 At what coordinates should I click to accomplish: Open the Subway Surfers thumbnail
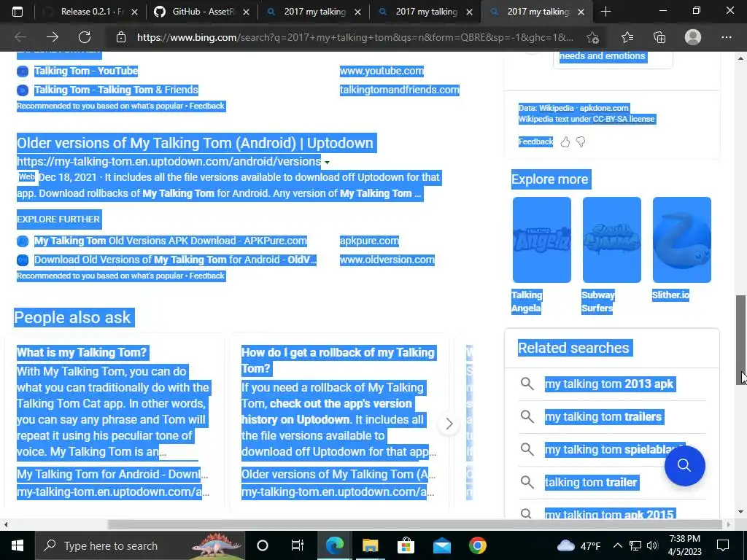point(612,240)
